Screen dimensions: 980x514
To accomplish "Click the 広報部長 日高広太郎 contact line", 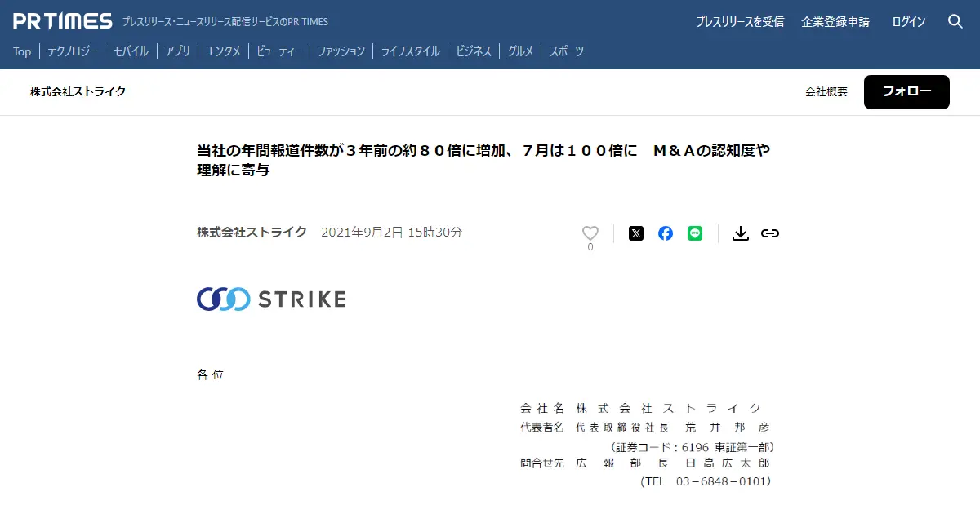I will (645, 463).
